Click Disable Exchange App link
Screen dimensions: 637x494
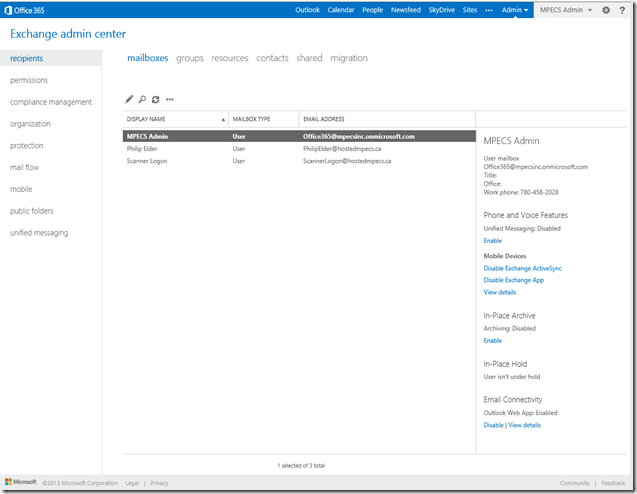pos(514,280)
